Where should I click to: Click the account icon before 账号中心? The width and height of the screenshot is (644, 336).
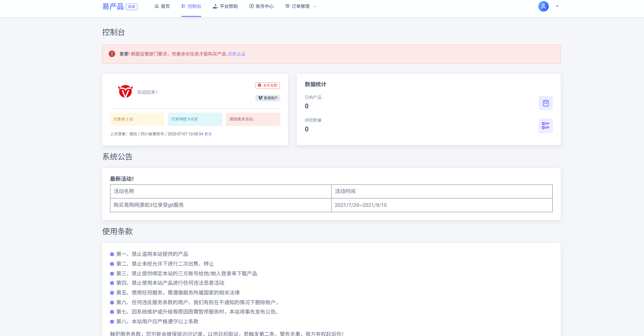click(251, 6)
